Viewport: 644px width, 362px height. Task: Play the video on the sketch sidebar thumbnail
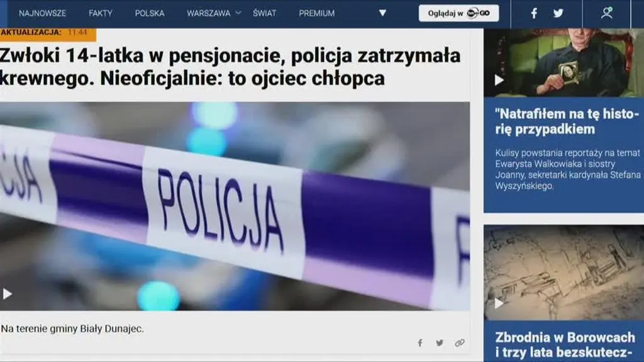pos(499,303)
